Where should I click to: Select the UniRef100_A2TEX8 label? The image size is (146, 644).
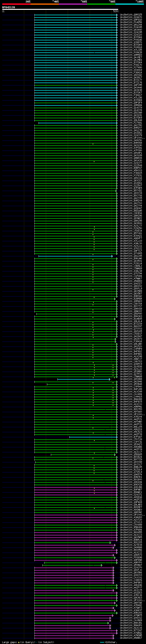[131, 545]
